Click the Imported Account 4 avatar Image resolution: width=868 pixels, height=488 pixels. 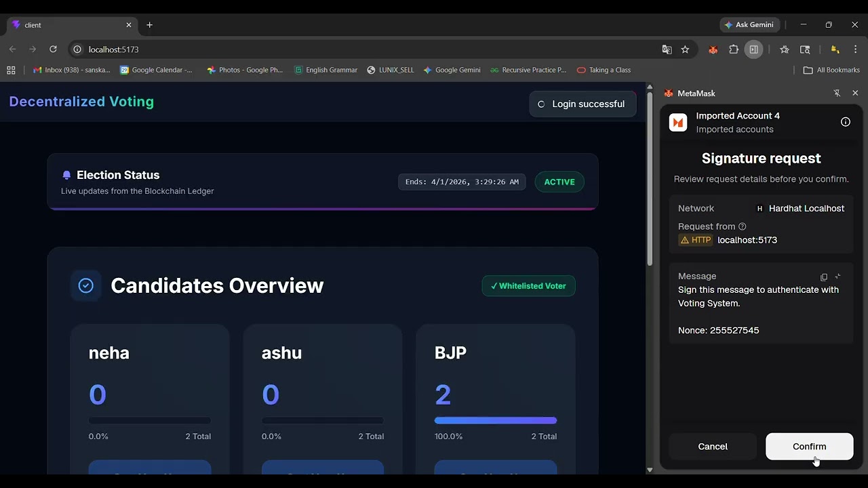click(678, 122)
